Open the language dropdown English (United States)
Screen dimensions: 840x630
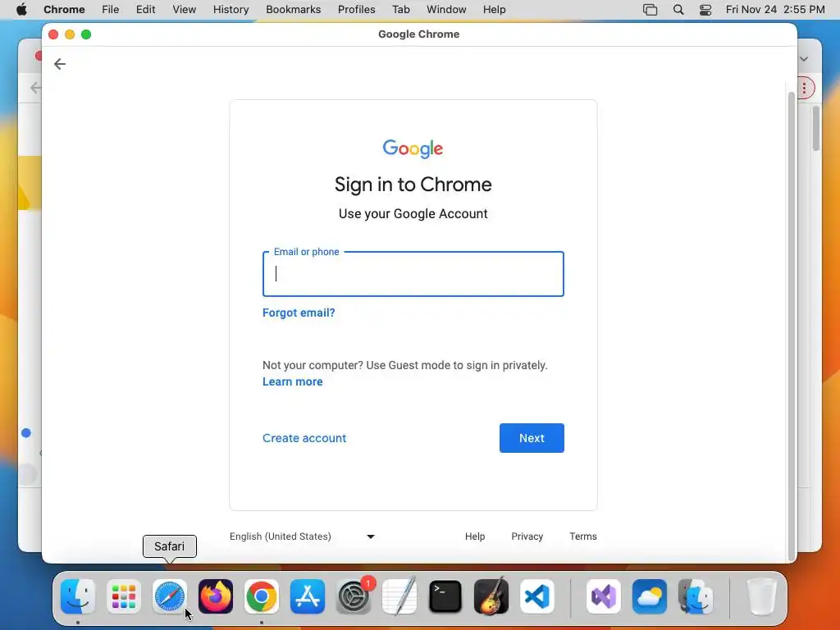pyautogui.click(x=302, y=536)
